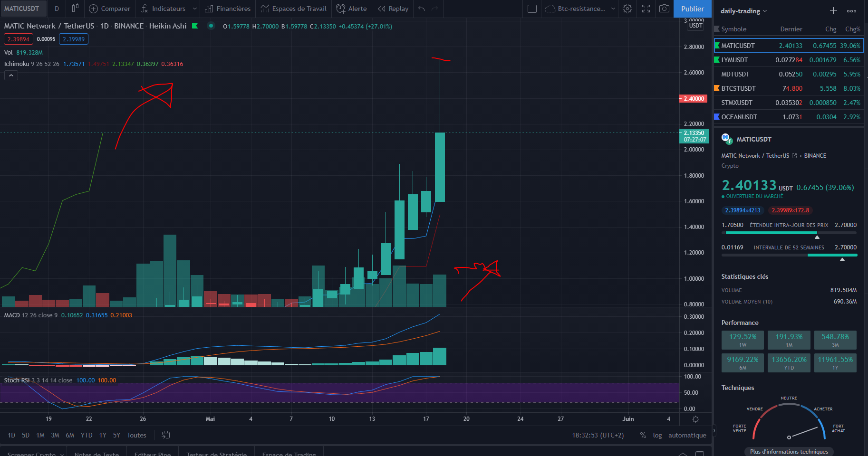Open time axis settings gear
This screenshot has height=456, width=868.
point(695,419)
